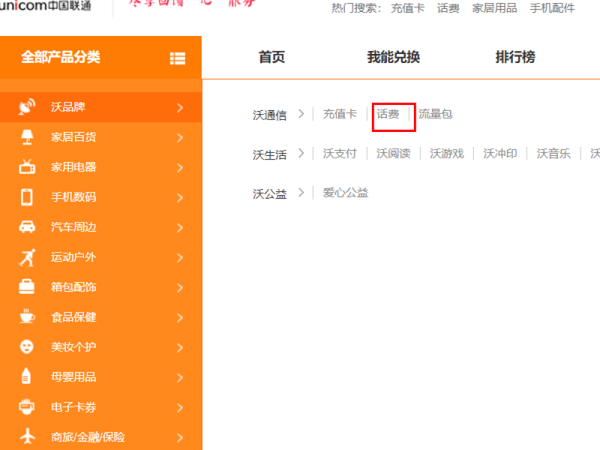Screen dimensions: 600x450
Task: Click the car icon beside 汽车周边
Action: [x=27, y=227]
